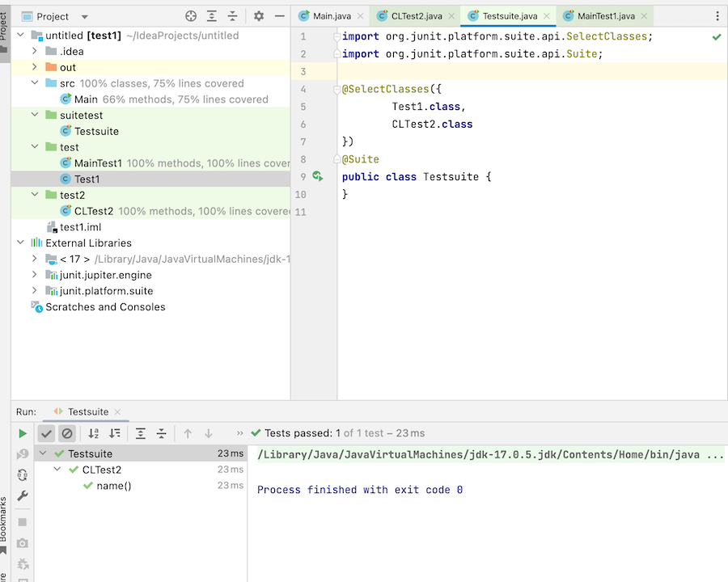Click the settings icon below camera in Run panel
The width and height of the screenshot is (728, 582).
[23, 564]
